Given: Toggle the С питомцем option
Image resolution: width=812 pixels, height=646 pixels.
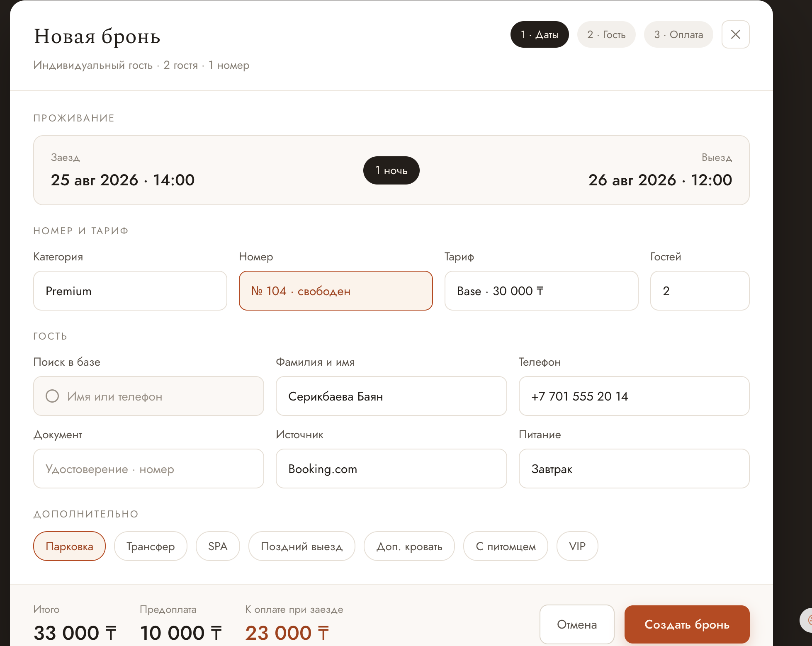Looking at the screenshot, I should click(x=506, y=546).
